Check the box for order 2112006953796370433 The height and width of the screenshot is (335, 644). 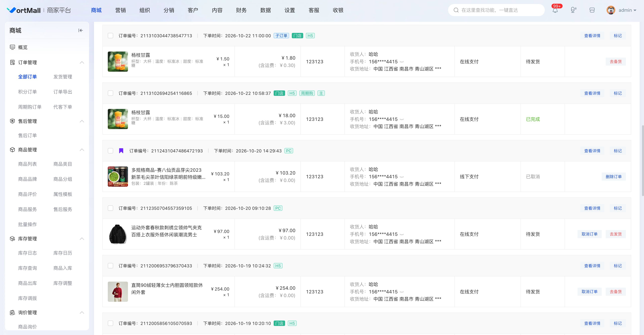pos(110,266)
